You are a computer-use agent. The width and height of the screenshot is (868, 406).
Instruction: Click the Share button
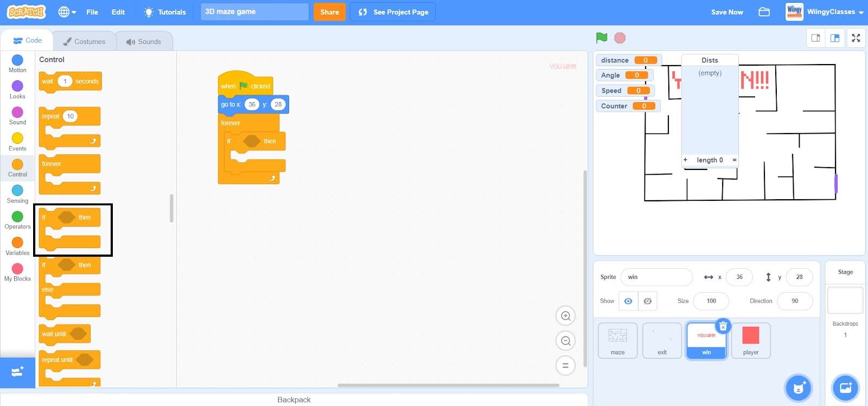click(329, 12)
